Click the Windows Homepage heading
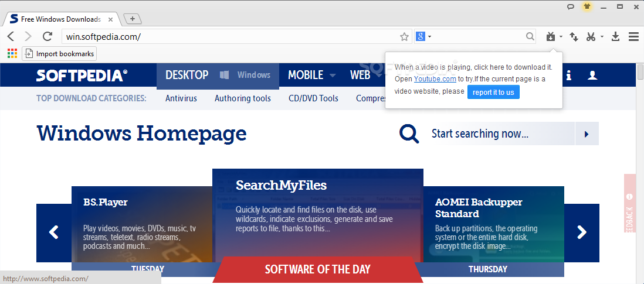Image resolution: width=644 pixels, height=284 pixels. 142,133
